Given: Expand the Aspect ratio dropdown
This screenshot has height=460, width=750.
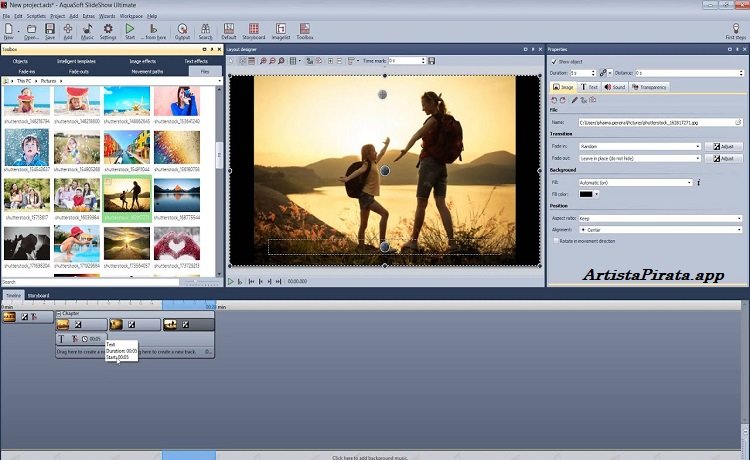Looking at the screenshot, I should click(x=739, y=217).
